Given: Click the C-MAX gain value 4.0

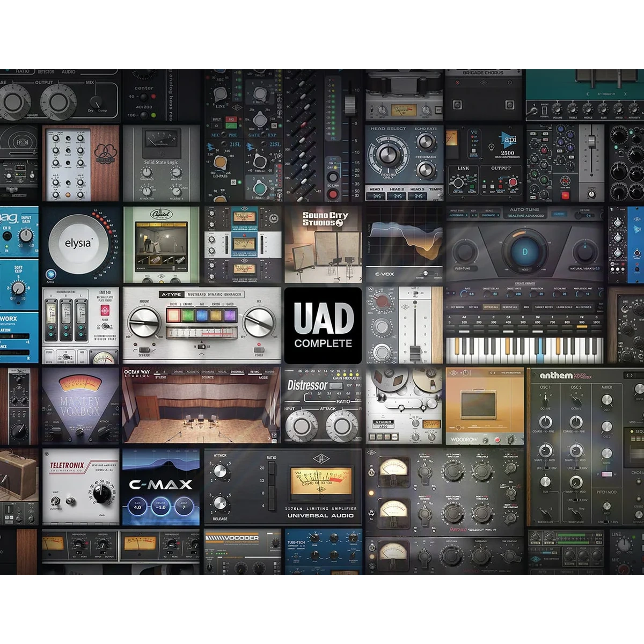Looking at the screenshot, I should click(137, 507).
